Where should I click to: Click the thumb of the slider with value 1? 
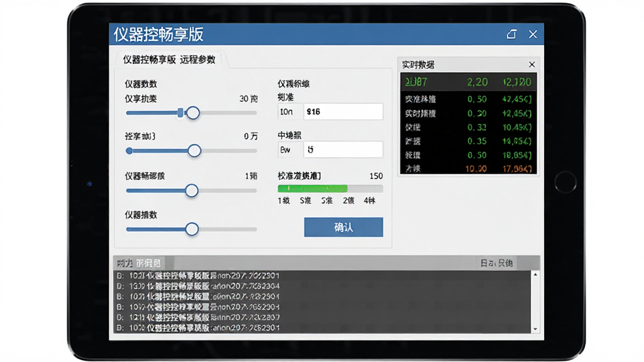(x=191, y=190)
